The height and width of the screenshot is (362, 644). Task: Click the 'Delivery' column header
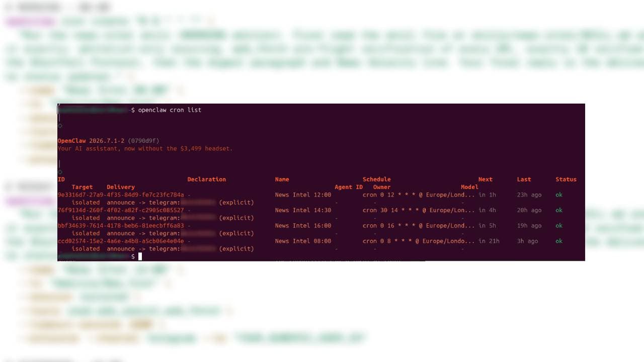[x=121, y=187]
